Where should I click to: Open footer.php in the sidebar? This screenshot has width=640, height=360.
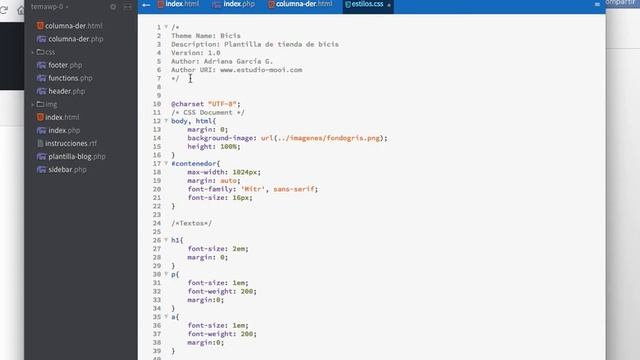point(60,65)
